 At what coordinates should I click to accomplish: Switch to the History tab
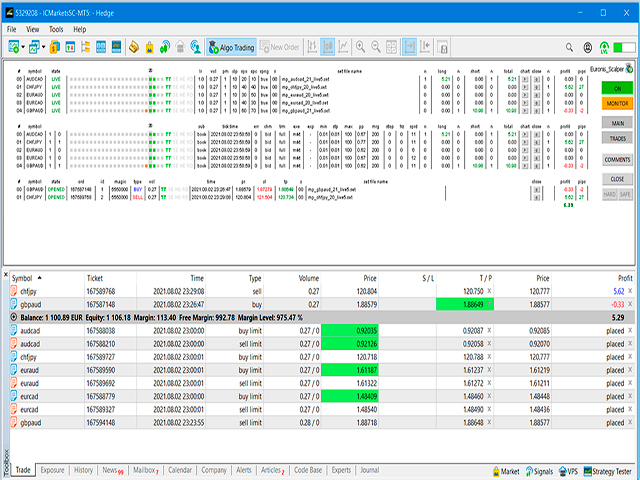click(83, 470)
